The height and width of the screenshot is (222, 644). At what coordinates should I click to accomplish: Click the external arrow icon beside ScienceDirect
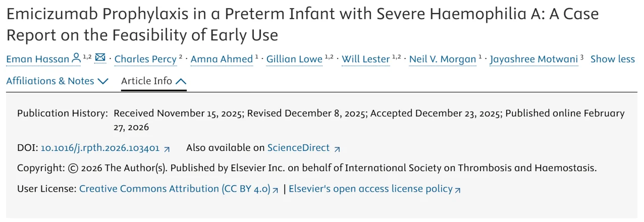point(337,149)
